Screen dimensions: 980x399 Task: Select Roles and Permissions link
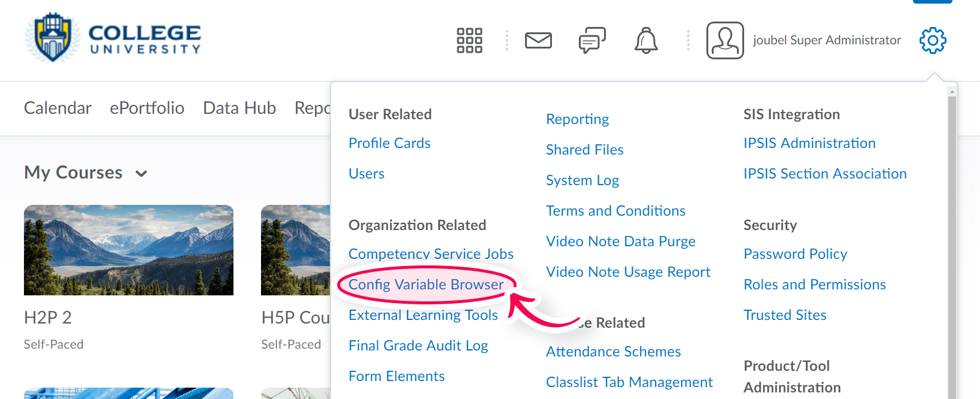point(814,285)
